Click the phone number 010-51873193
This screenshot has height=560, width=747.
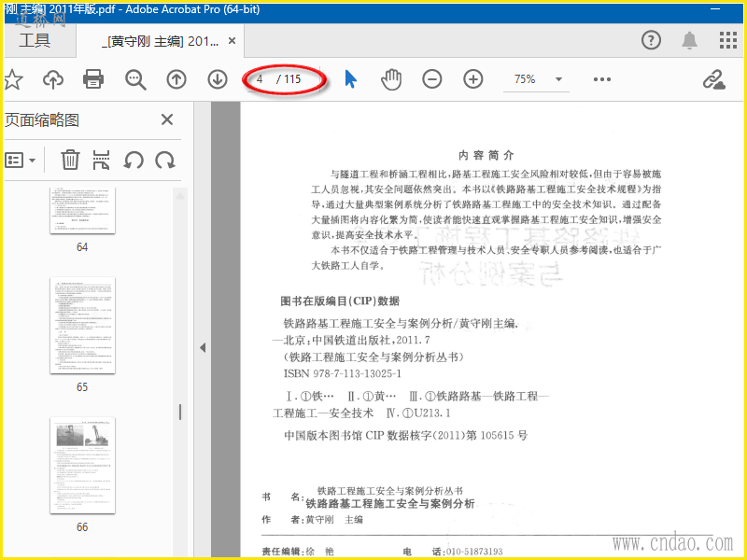pos(474,552)
